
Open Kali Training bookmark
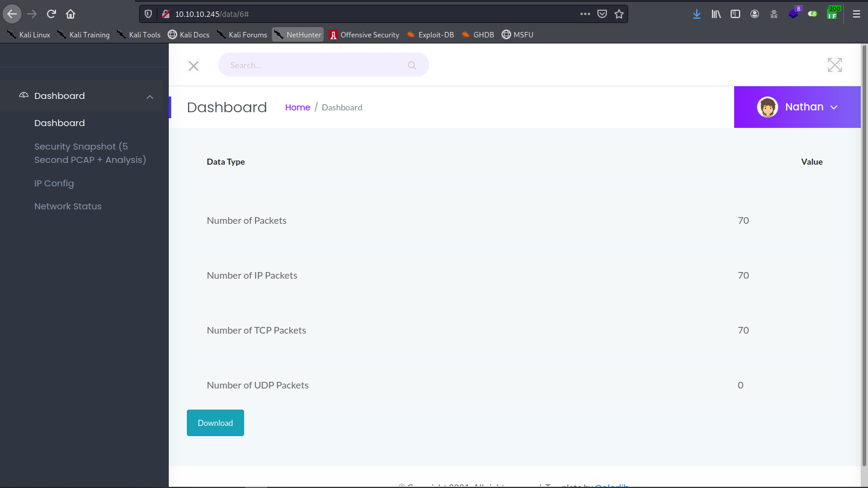click(84, 35)
